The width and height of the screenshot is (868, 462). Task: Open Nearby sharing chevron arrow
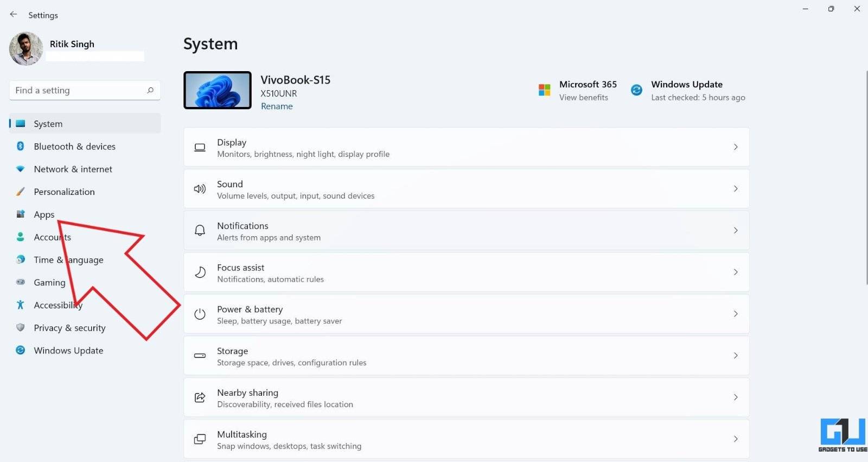pyautogui.click(x=736, y=397)
